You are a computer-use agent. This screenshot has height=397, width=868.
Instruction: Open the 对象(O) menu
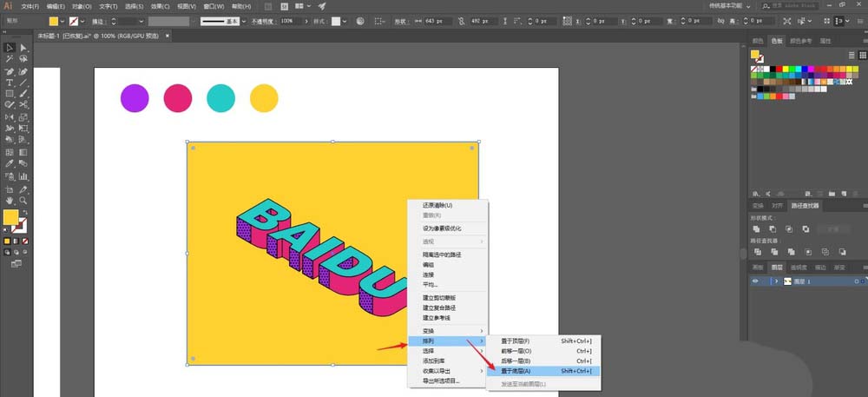pyautogui.click(x=82, y=7)
